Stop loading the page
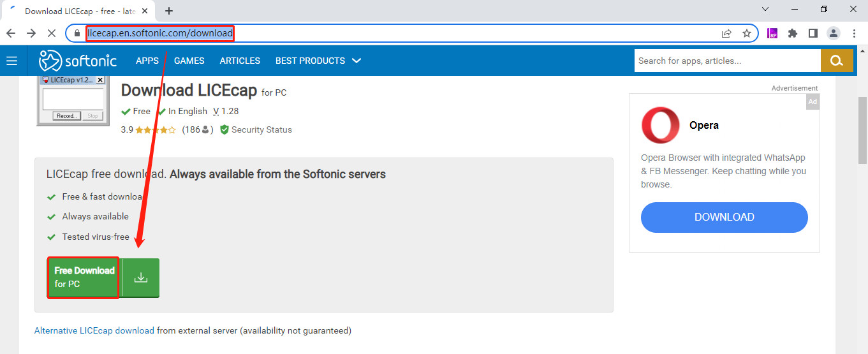 (52, 33)
